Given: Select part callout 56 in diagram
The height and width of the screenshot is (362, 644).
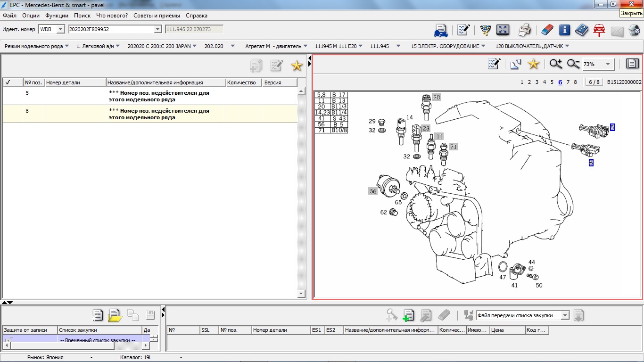Looking at the screenshot, I should (373, 191).
